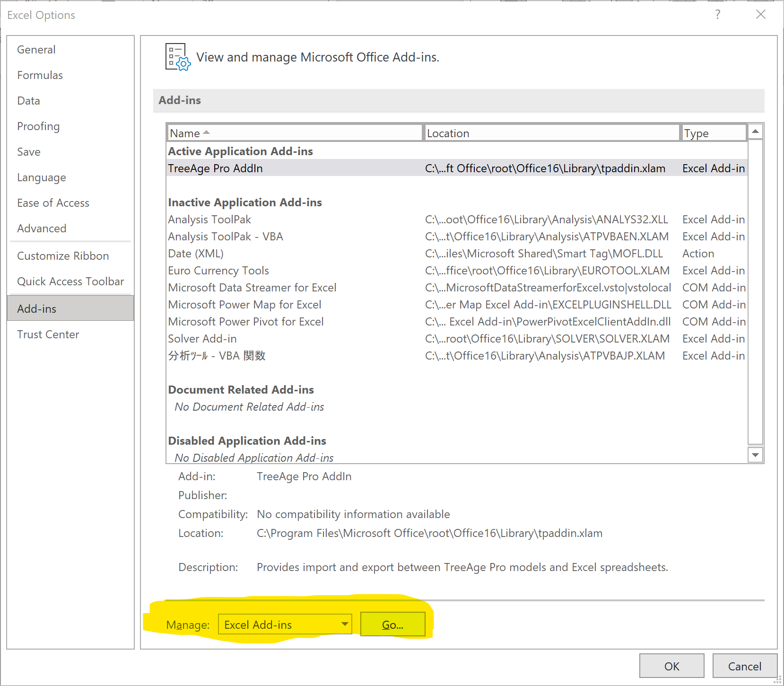Switch to the Formulas category
This screenshot has width=784, height=686.
40,75
